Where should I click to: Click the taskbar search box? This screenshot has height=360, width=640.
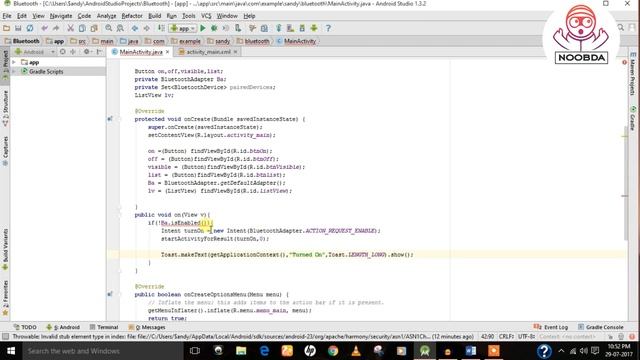pos(103,351)
